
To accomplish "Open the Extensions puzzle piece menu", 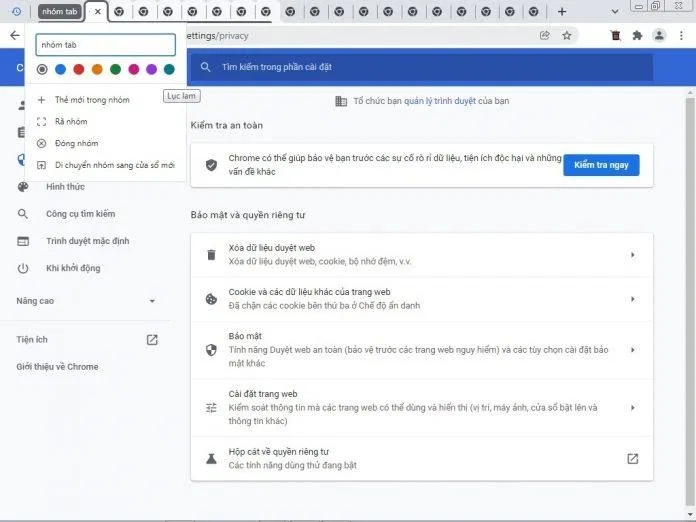I will 637,35.
